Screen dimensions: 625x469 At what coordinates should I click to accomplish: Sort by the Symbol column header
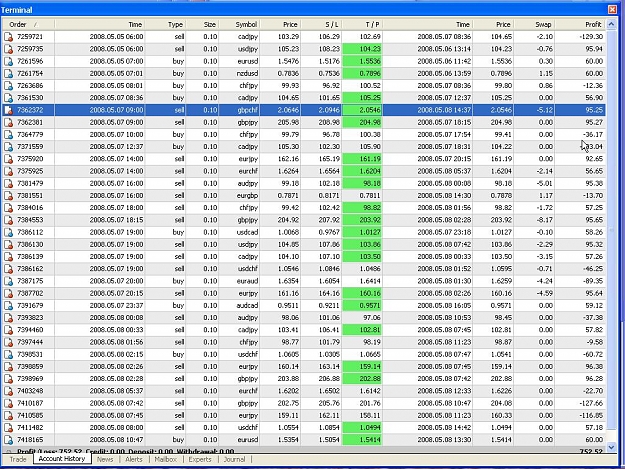239,25
